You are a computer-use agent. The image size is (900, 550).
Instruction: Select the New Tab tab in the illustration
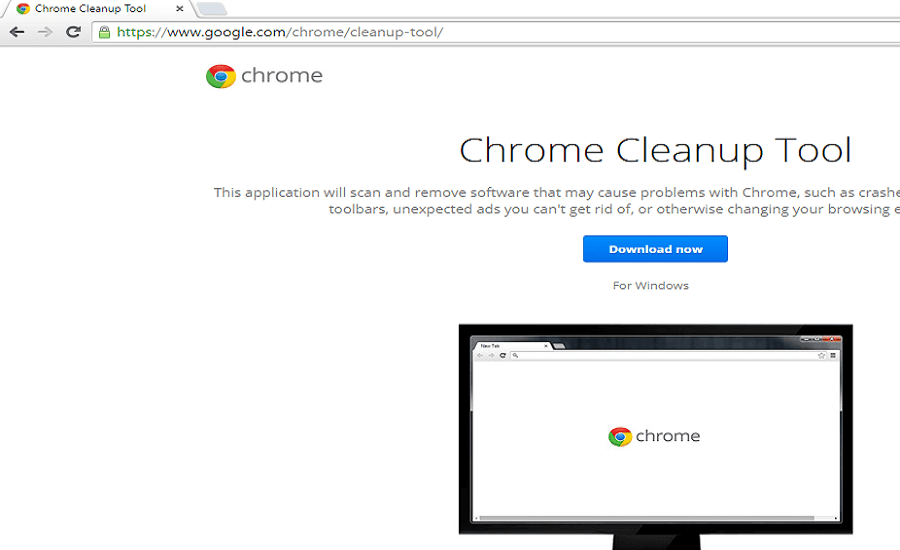coord(490,345)
